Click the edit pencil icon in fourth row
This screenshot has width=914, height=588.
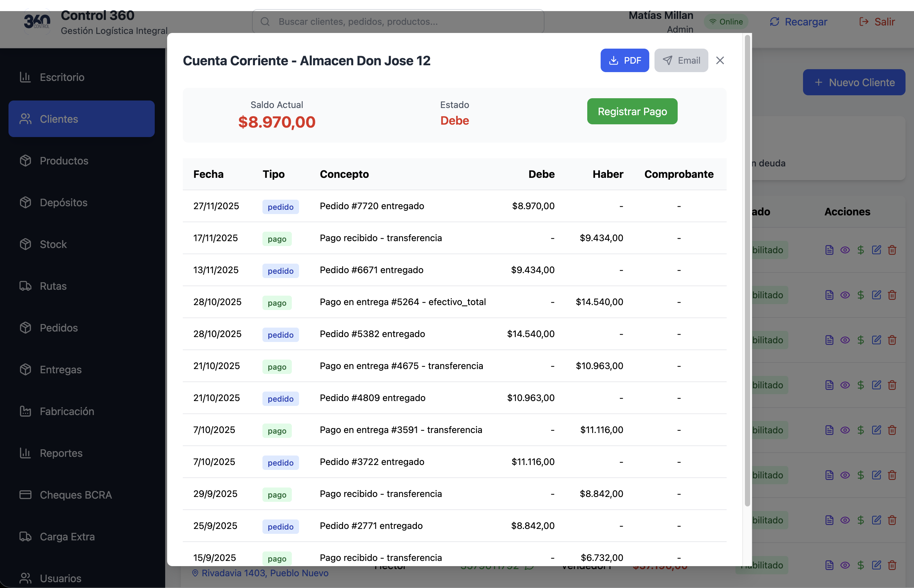[876, 385]
